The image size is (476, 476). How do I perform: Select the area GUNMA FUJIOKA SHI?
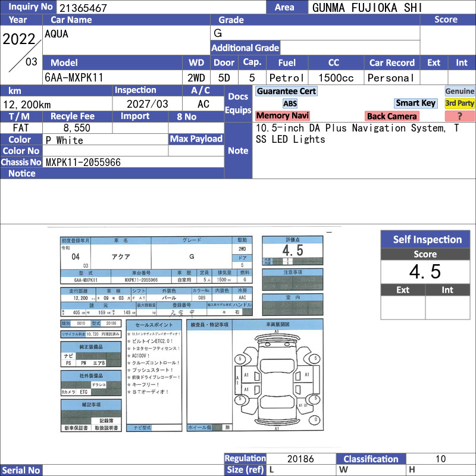(x=367, y=8)
